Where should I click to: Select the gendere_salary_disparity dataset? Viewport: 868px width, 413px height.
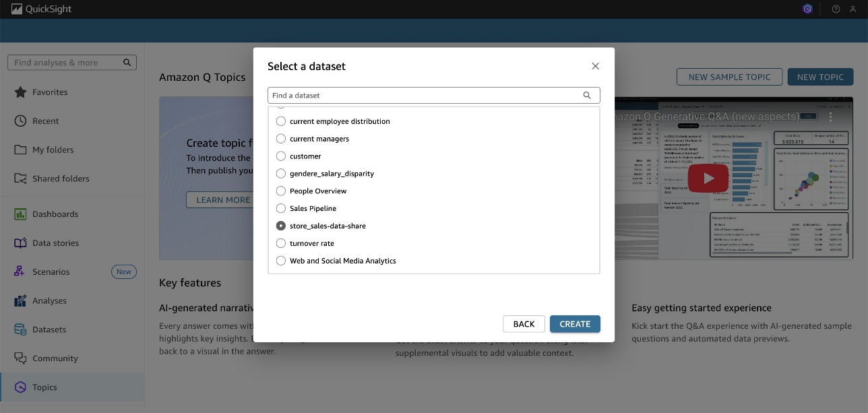tap(281, 174)
